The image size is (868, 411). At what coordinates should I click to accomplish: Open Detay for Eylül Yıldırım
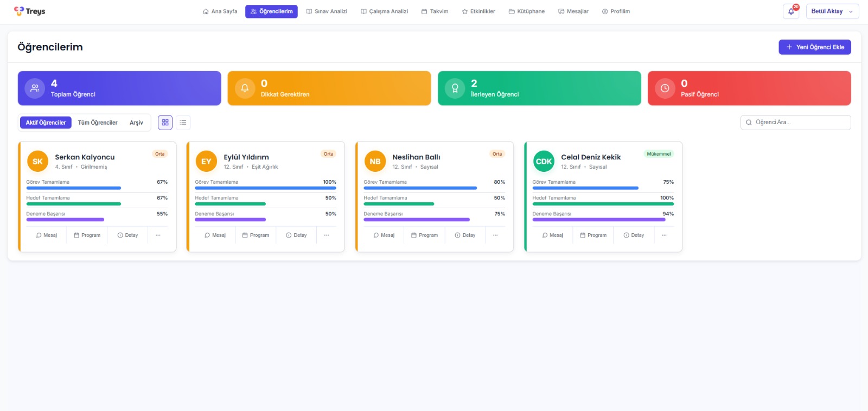click(296, 235)
